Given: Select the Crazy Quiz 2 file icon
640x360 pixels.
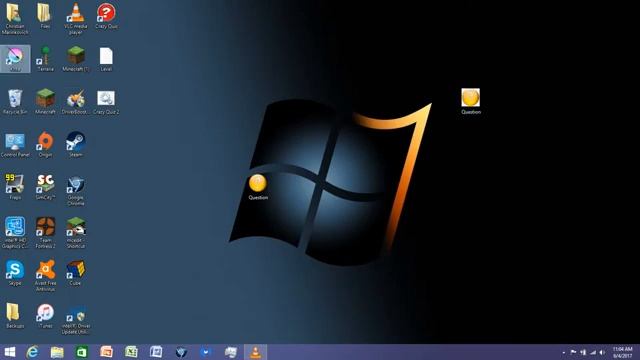Looking at the screenshot, I should (106, 102).
